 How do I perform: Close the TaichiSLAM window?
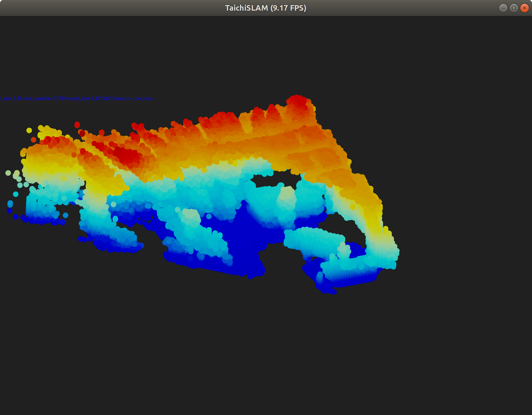coord(524,8)
